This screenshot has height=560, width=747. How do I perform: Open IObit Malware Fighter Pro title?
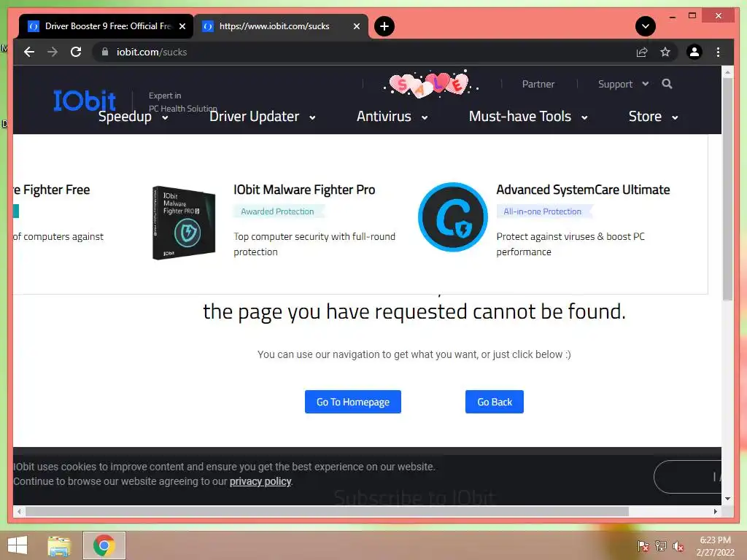(304, 190)
